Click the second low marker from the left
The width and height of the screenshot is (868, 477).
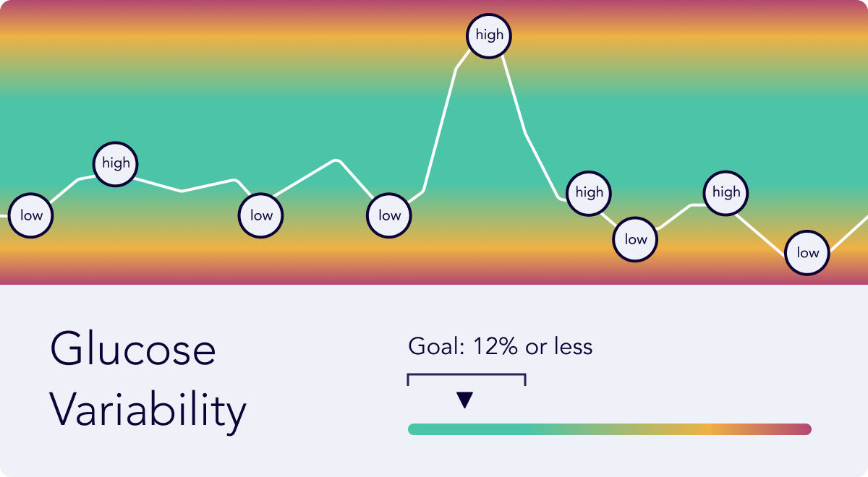click(x=261, y=215)
